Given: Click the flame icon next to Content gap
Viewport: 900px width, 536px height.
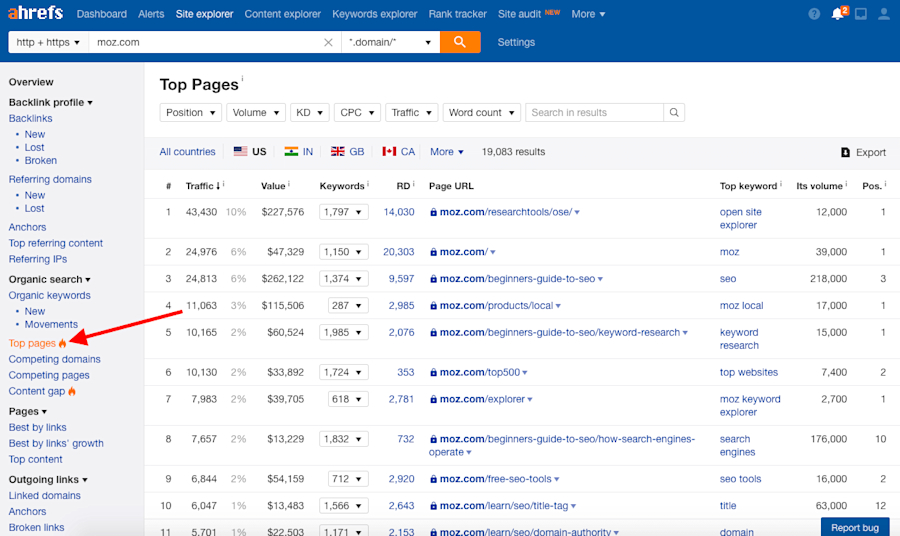Looking at the screenshot, I should click(72, 391).
